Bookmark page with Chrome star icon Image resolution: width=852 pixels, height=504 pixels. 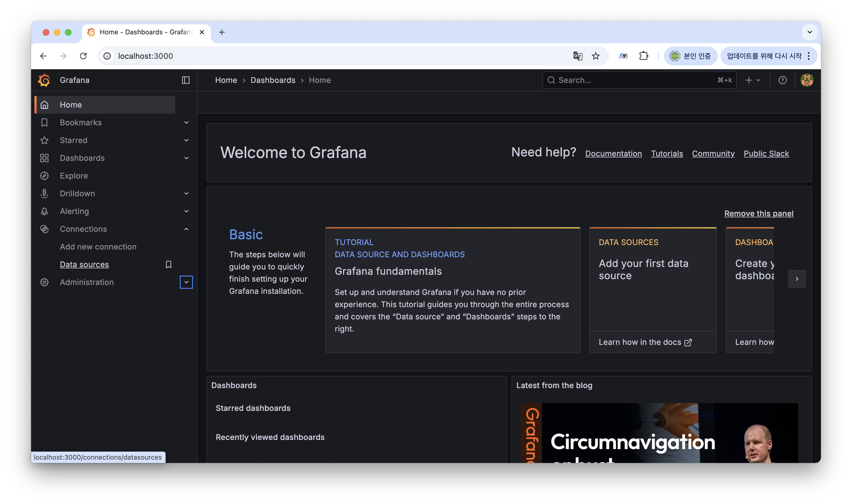(595, 56)
